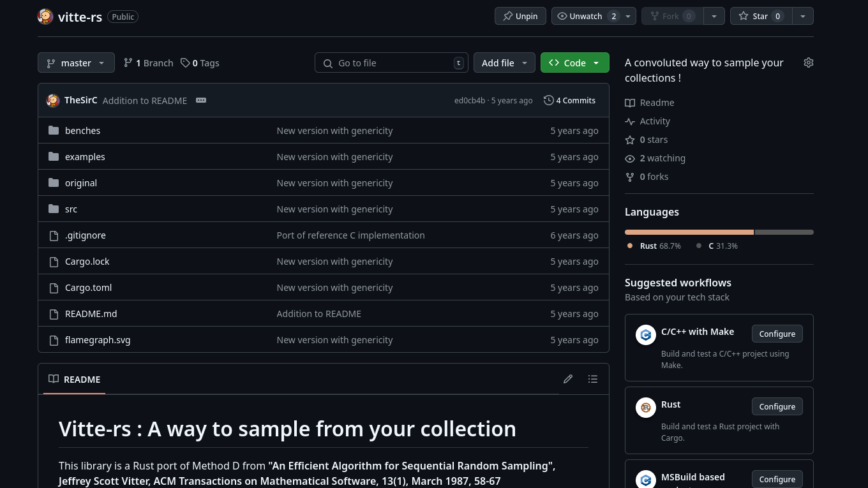
Task: Click the README.md file icon
Action: coord(54,314)
